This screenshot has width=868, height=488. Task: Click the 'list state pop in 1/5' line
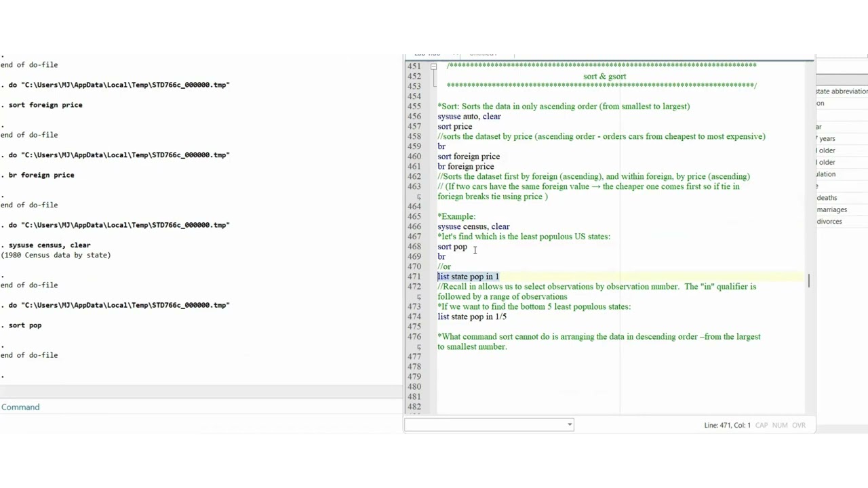[x=472, y=317]
